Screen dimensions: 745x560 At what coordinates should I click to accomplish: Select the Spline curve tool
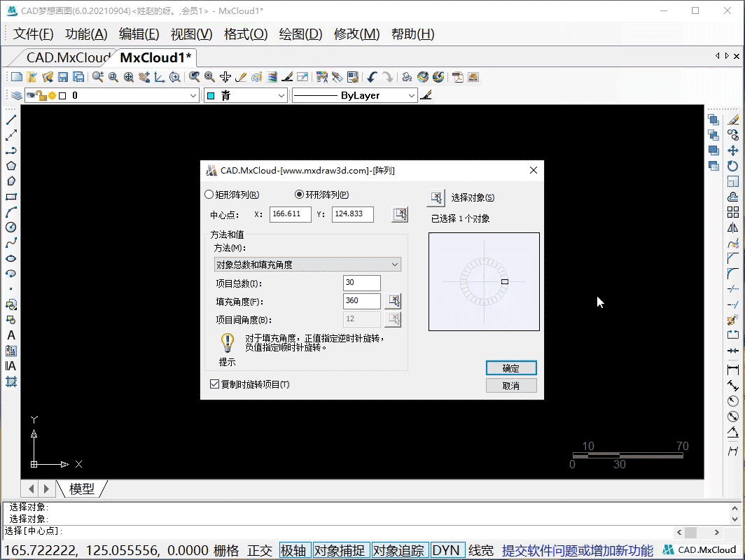(11, 243)
